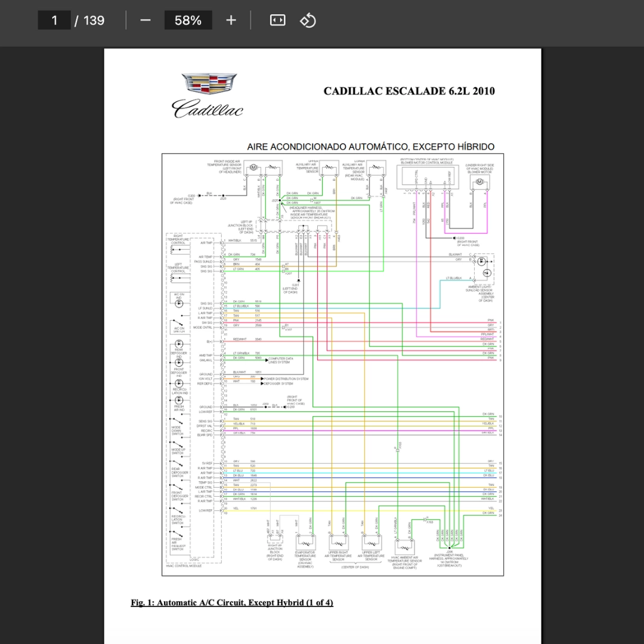
Task: Click the 'FRONT DEFOGGER SWITCH' label
Action: pos(179,496)
